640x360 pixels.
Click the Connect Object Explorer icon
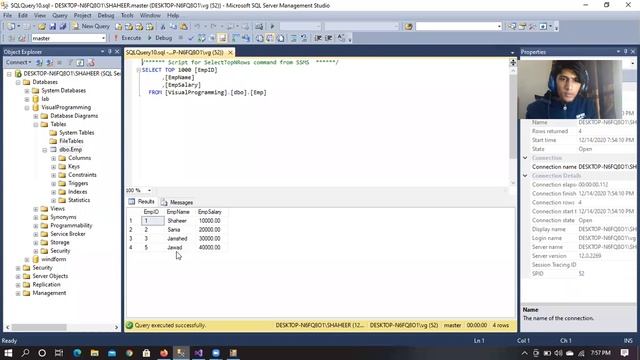[39, 62]
